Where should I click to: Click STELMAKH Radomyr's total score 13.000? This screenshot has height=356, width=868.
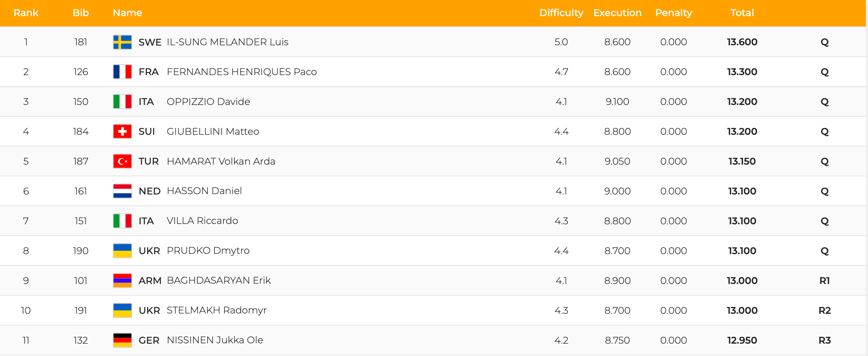click(x=742, y=311)
